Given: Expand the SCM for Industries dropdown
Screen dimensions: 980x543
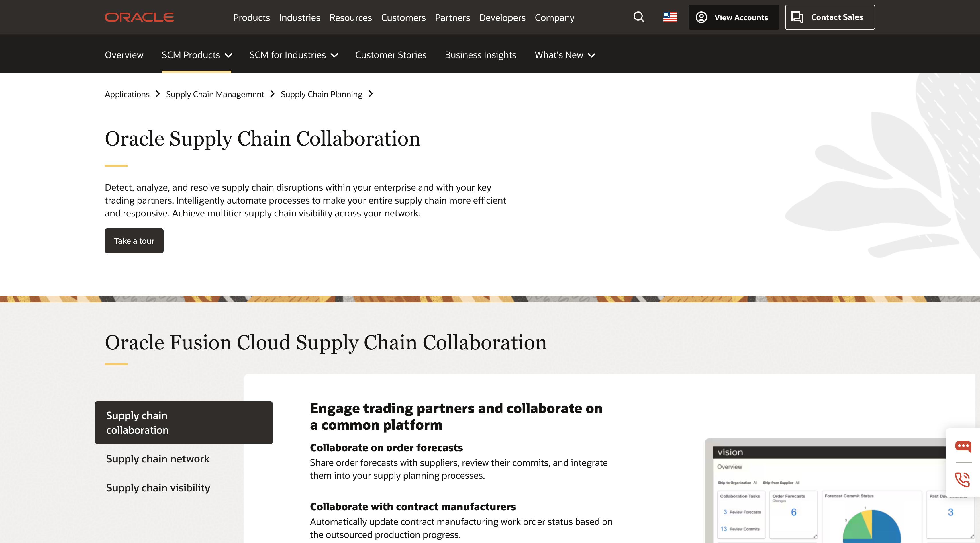Looking at the screenshot, I should pos(293,55).
